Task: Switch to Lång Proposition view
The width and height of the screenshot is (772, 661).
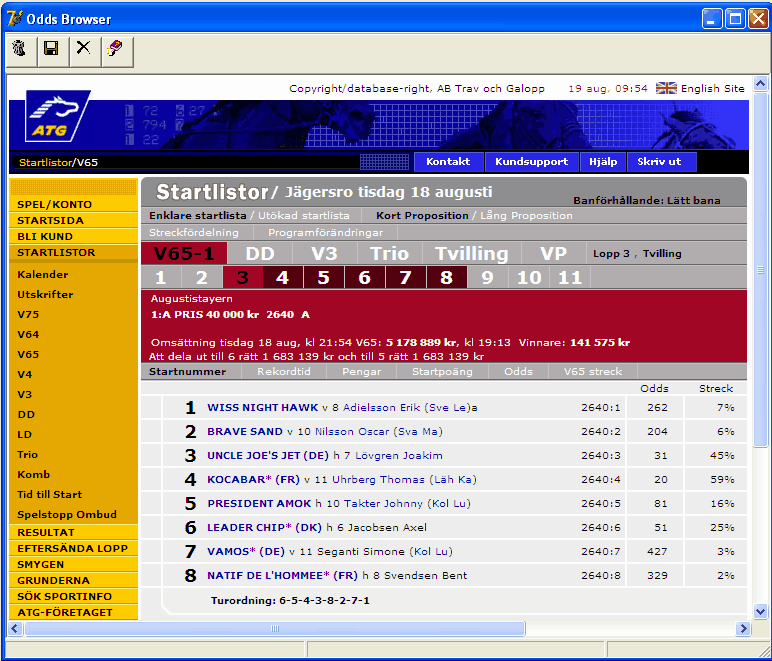Action: 526,216
